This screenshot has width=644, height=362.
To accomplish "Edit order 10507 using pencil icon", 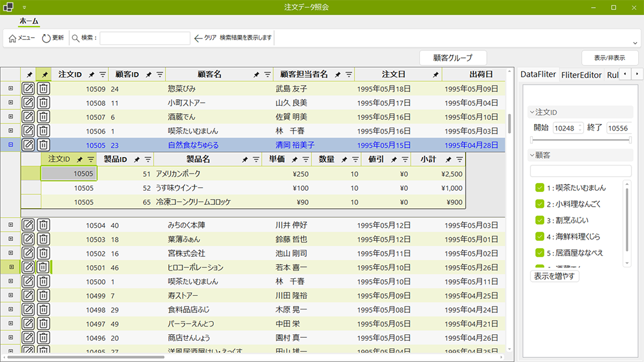I will click(28, 116).
